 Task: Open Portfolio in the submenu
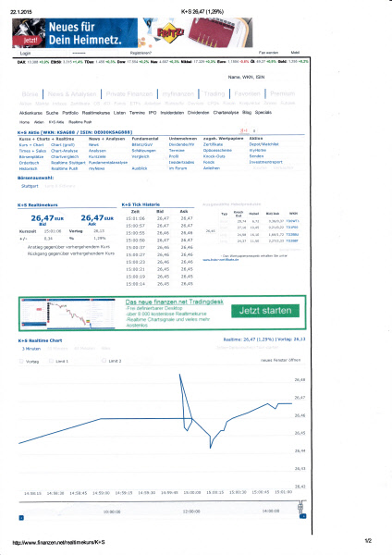70,113
